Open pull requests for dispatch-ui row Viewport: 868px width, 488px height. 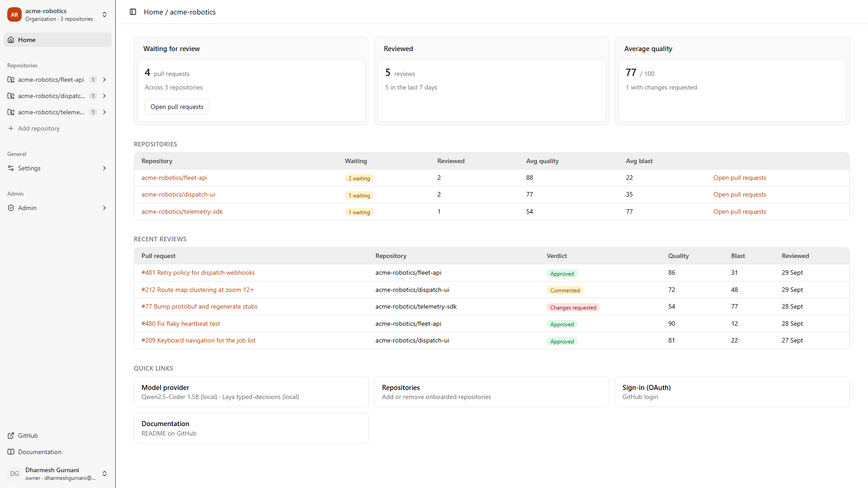click(740, 194)
